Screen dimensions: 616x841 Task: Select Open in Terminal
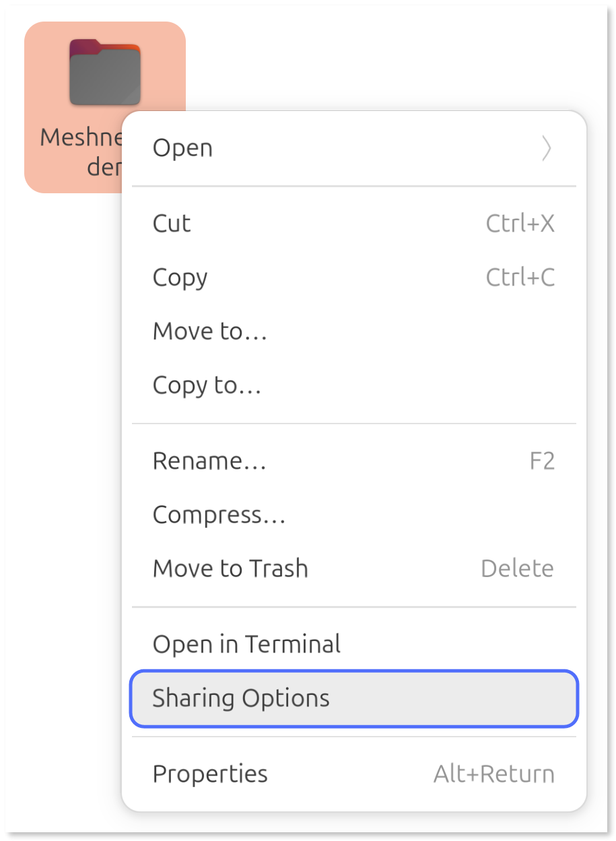pyautogui.click(x=246, y=644)
